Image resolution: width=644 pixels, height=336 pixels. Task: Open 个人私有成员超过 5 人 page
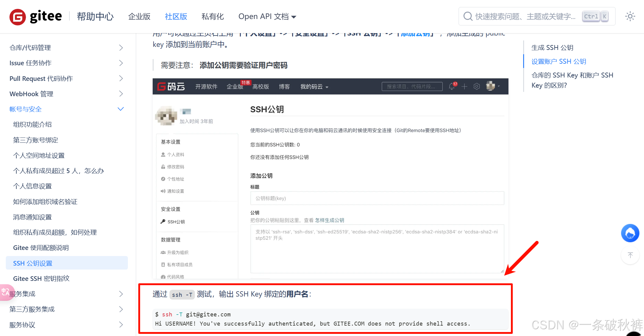click(58, 171)
